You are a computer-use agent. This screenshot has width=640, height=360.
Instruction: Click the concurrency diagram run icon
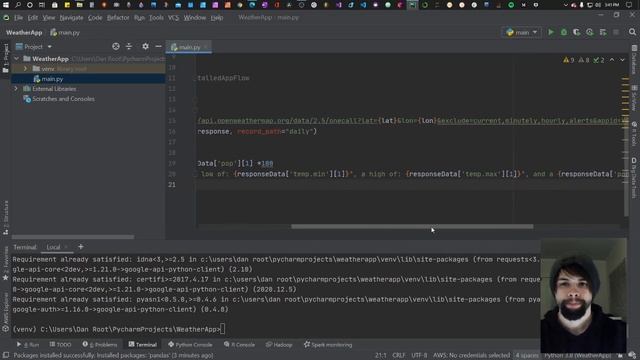(603, 32)
